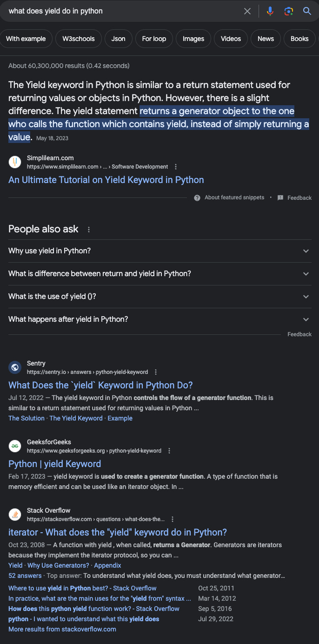Click the search magnifier icon
Viewport: 319px width, 644px height.
[x=307, y=11]
